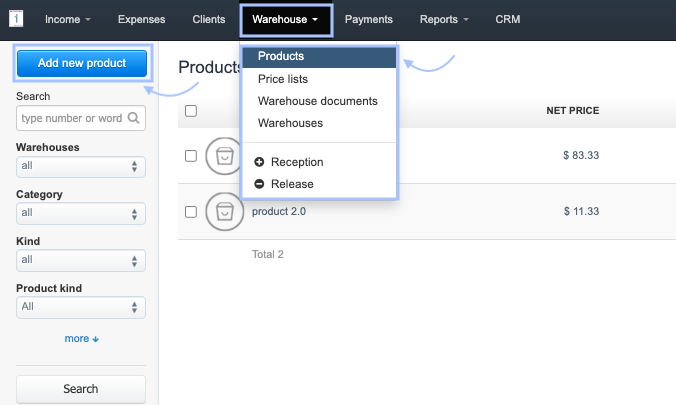The image size is (676, 405).
Task: Check the first product row checkbox
Action: 191,155
